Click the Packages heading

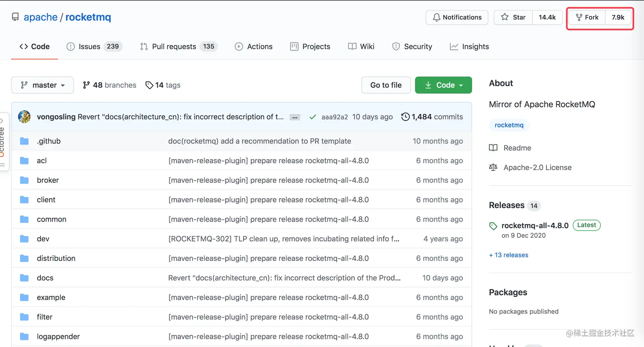pyautogui.click(x=508, y=292)
